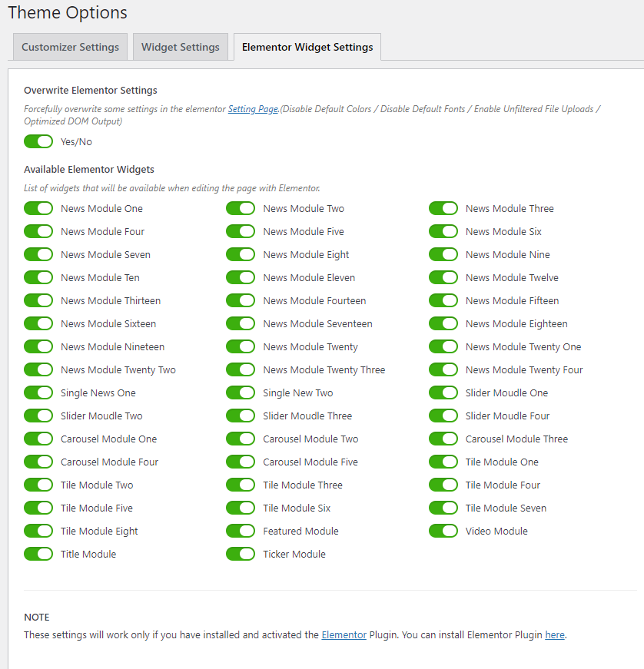Switch off News Module Twenty Two
This screenshot has height=669, width=644.
click(38, 369)
